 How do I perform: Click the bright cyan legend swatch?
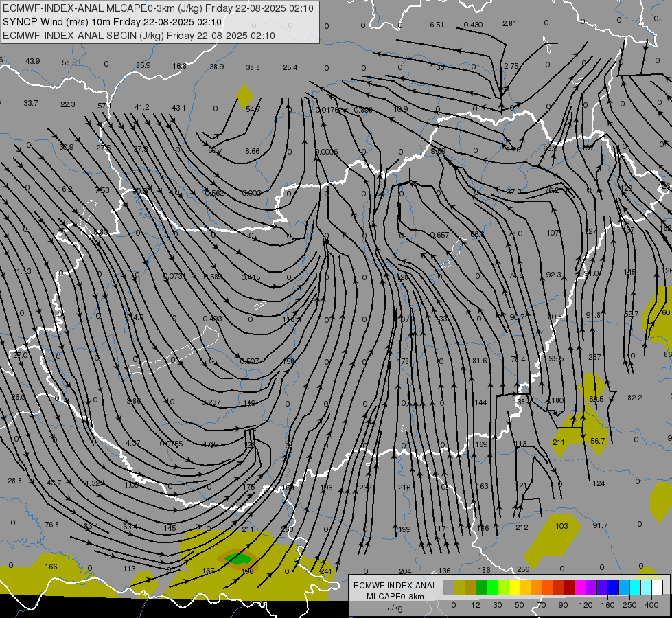[636, 587]
